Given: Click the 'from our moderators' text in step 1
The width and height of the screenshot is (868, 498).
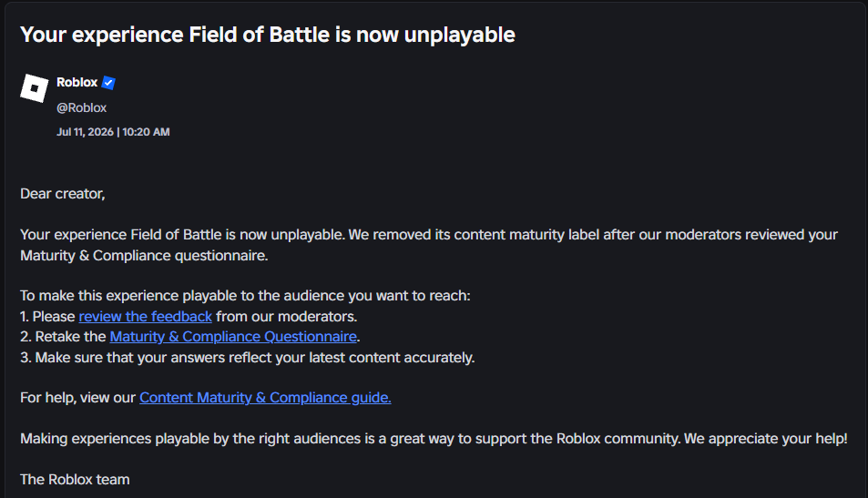Looking at the screenshot, I should (x=287, y=317).
